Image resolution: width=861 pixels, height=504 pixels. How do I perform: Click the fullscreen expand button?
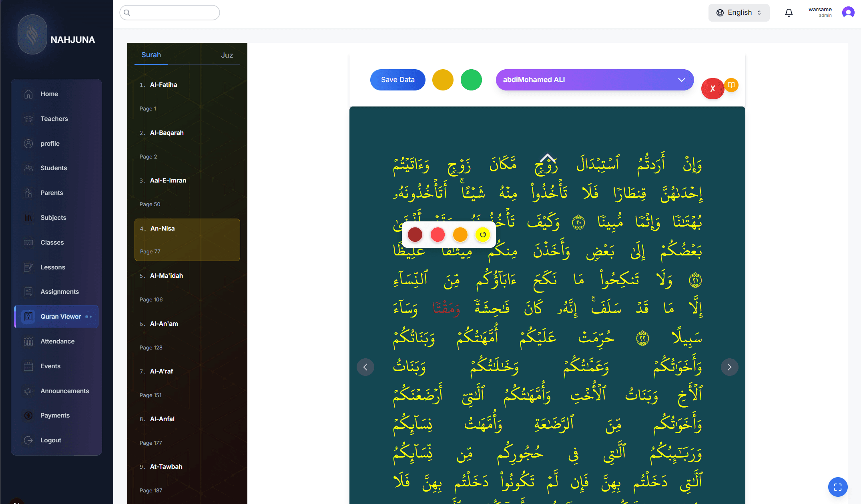click(x=838, y=487)
